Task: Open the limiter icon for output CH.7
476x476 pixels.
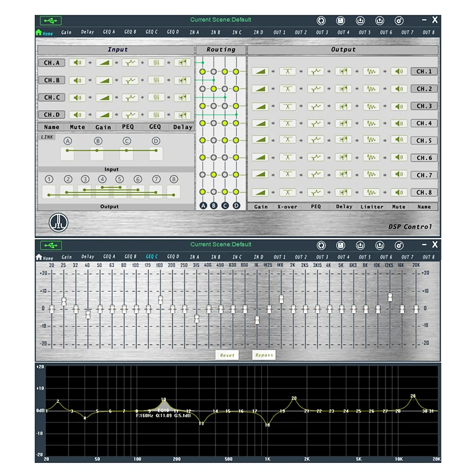Action: pos(371,174)
